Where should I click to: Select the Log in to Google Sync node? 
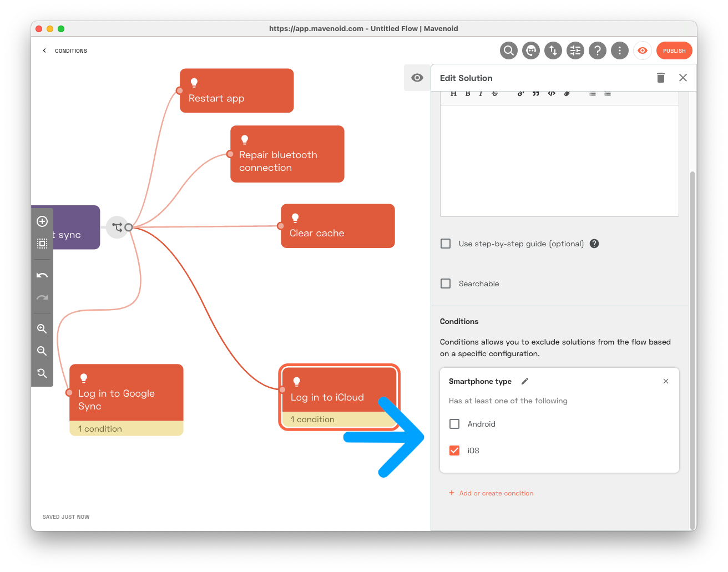(127, 393)
